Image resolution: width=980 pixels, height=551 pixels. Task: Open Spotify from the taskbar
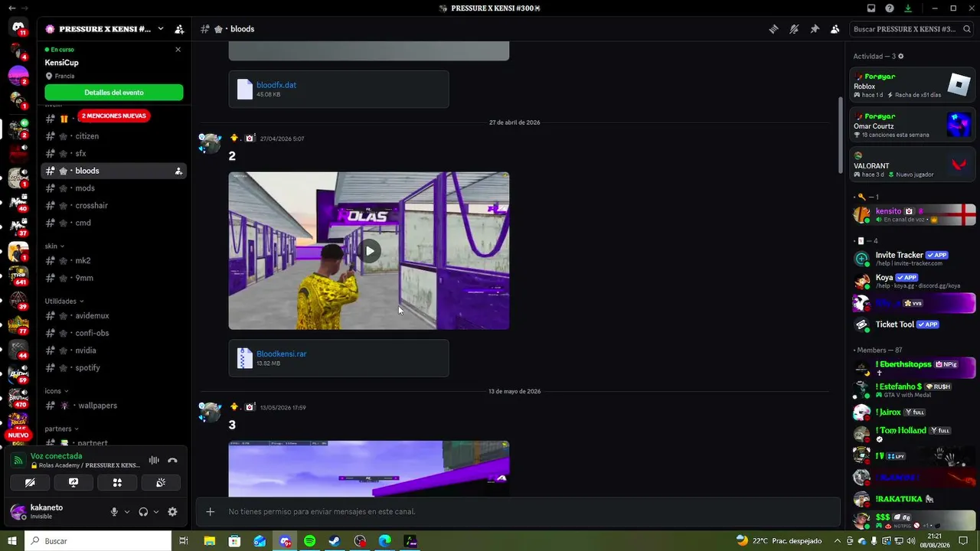[309, 541]
